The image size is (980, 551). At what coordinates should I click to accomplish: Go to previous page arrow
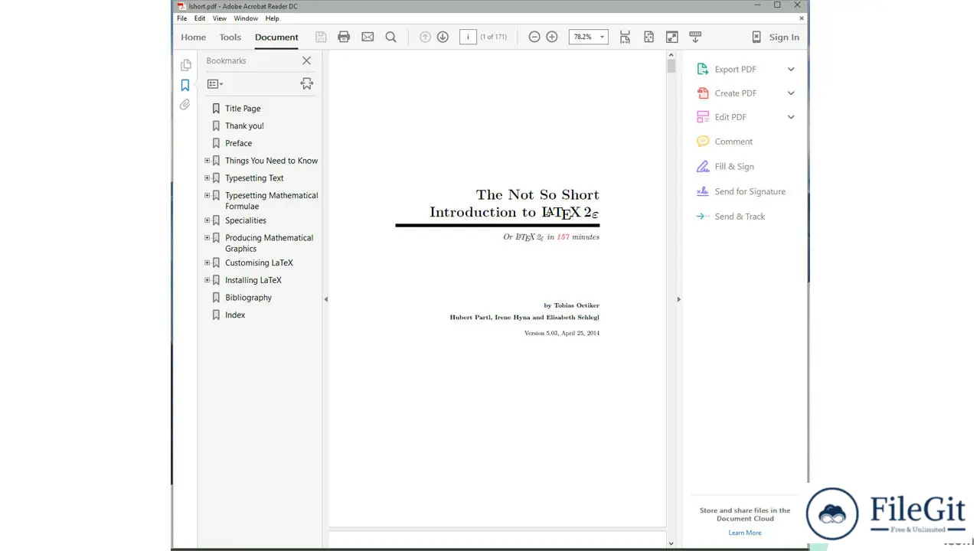pos(425,37)
